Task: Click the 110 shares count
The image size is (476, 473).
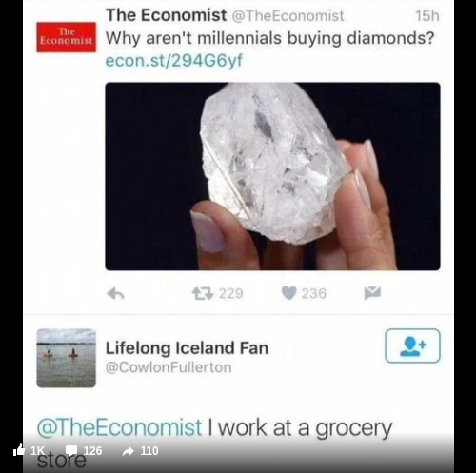Action: (x=149, y=451)
